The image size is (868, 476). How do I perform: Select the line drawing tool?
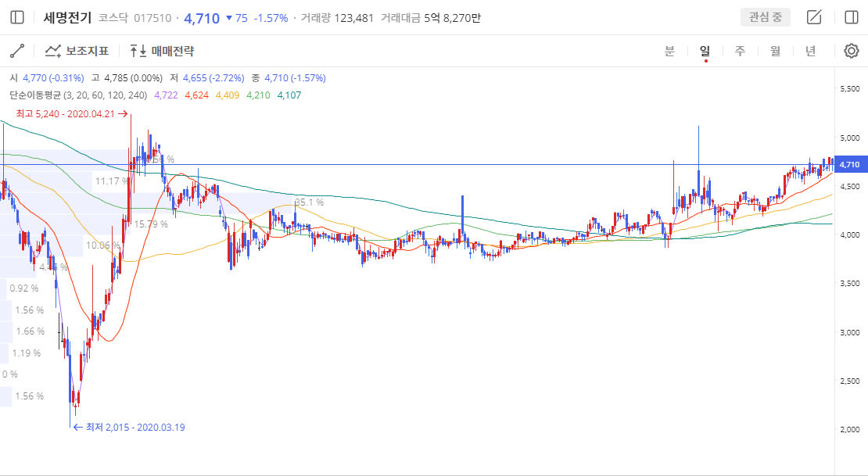(x=17, y=51)
